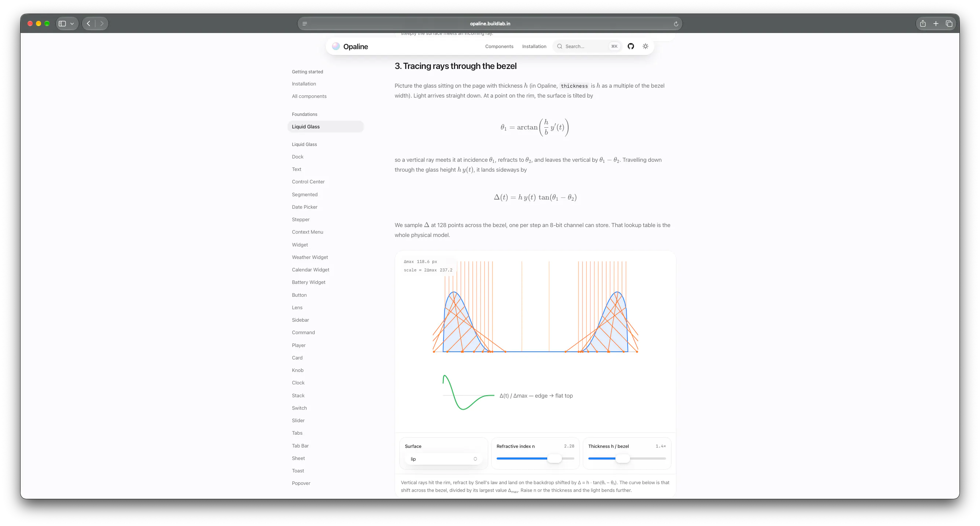Open the reader/page menu icon in address bar
This screenshot has width=980, height=526.
[x=305, y=23]
